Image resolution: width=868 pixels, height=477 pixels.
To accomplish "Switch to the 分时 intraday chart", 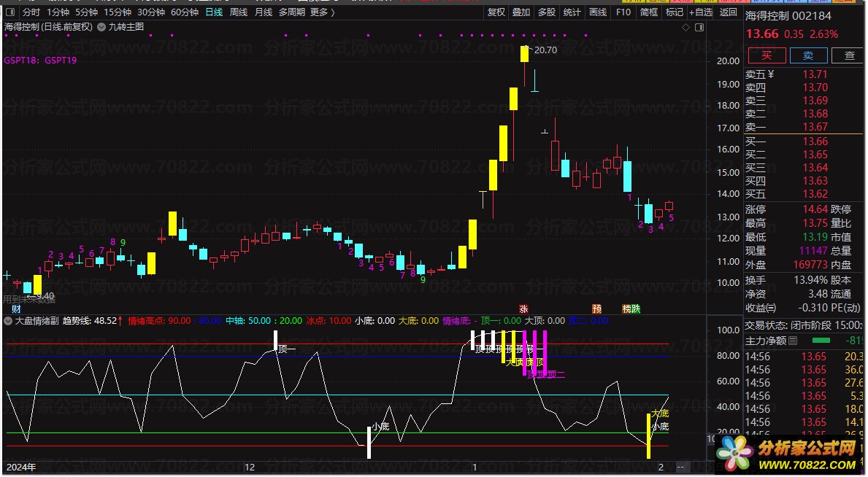I will pos(31,12).
